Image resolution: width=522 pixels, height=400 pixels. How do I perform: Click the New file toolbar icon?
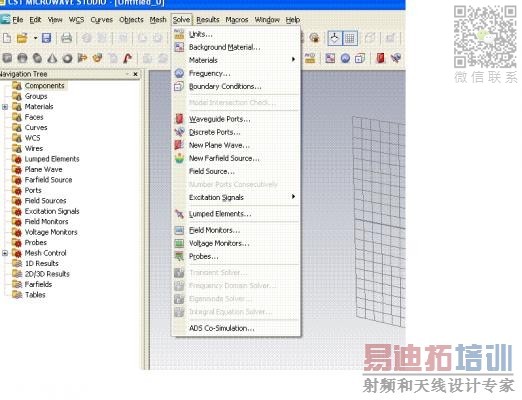(7, 38)
